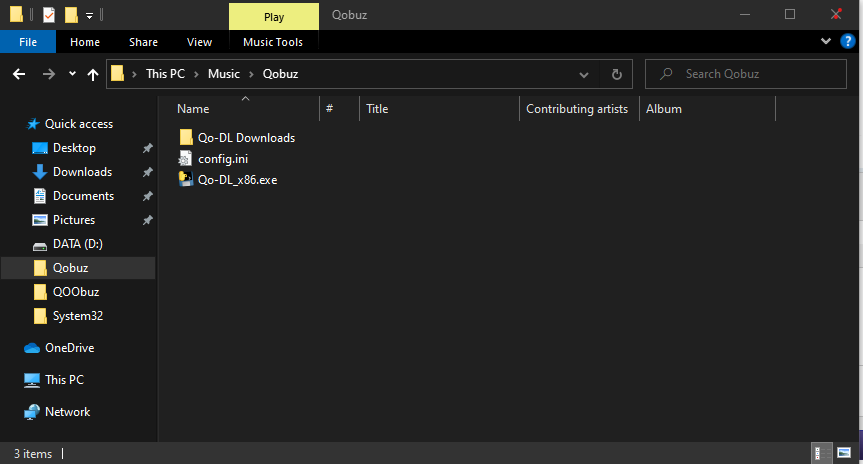Screen dimensions: 863x464
Task: Open the Home ribbon tab
Action: [x=85, y=42]
